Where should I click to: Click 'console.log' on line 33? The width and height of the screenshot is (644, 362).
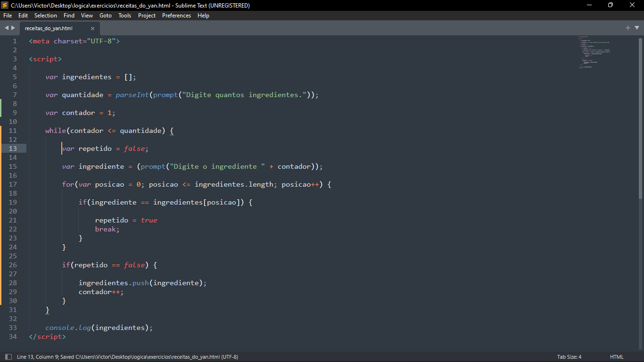[68, 328]
